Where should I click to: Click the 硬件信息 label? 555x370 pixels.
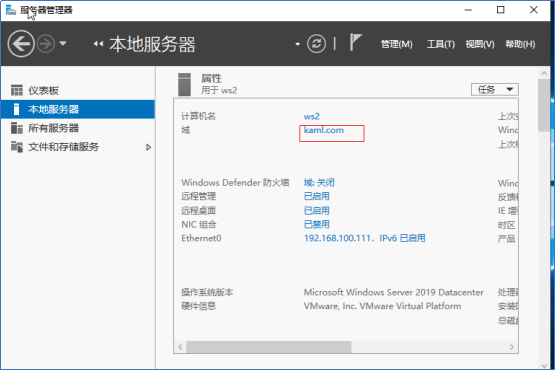(x=198, y=306)
